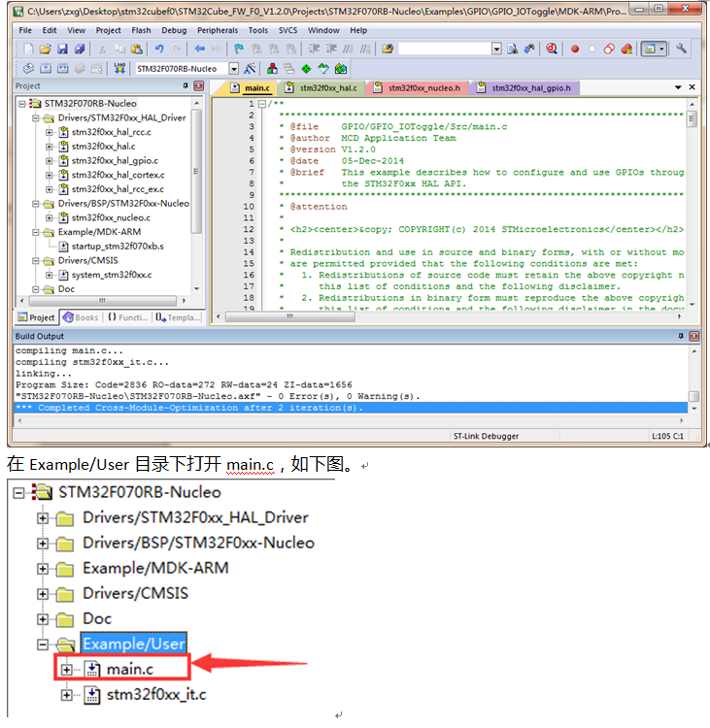Download to flash with LOAD icon

tap(119, 69)
